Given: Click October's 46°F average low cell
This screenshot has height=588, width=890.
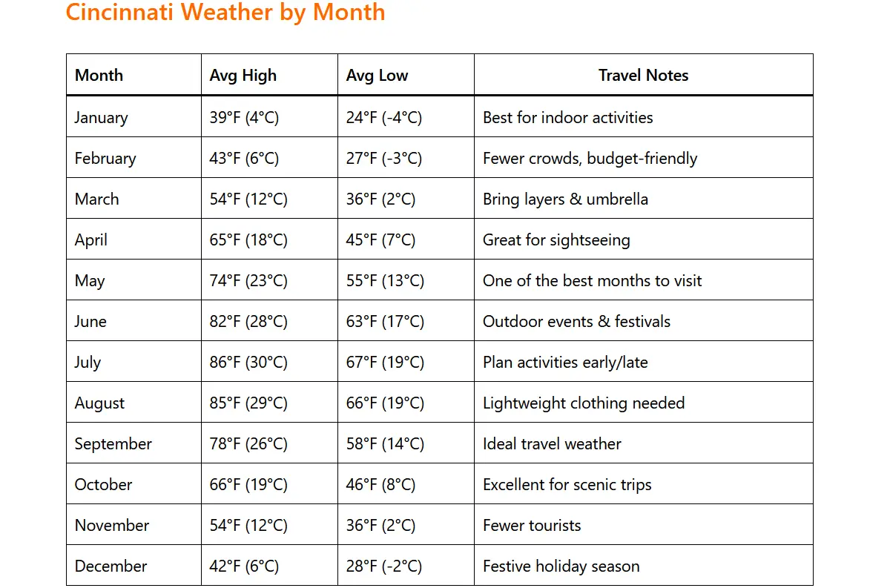Looking at the screenshot, I should tap(380, 484).
